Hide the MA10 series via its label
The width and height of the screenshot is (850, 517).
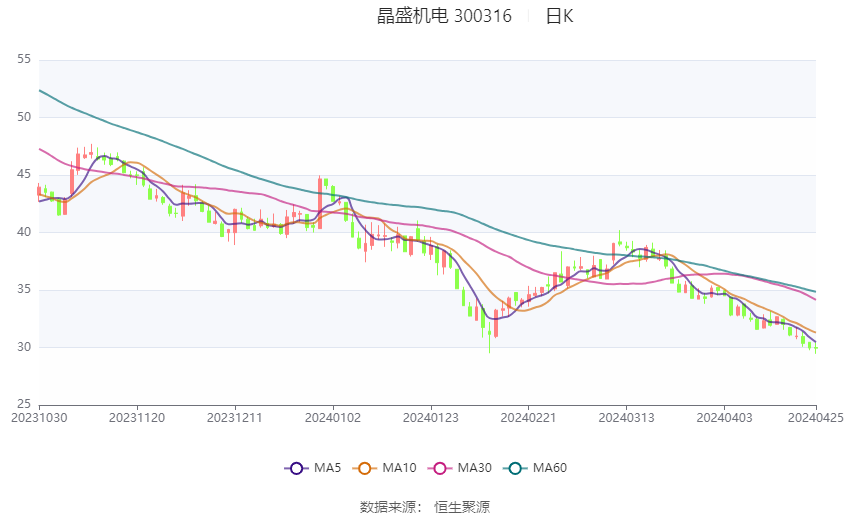399,468
